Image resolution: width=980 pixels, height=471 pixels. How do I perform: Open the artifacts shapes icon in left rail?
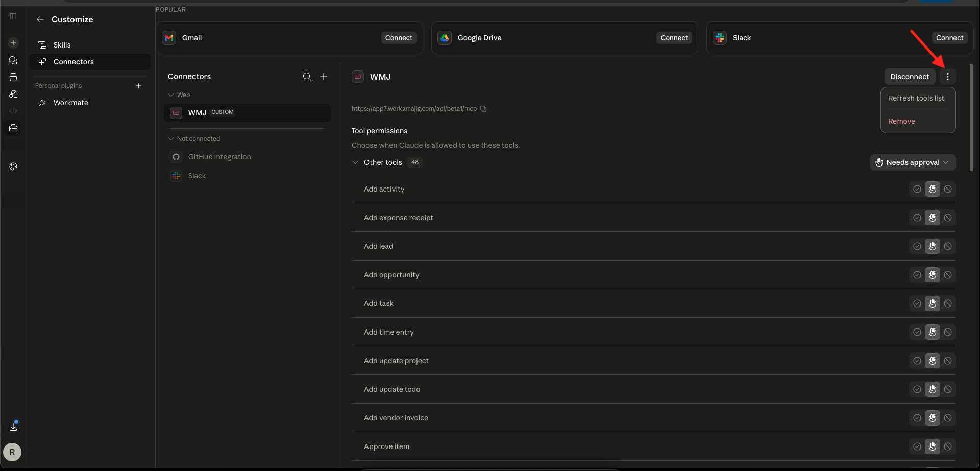[x=13, y=94]
